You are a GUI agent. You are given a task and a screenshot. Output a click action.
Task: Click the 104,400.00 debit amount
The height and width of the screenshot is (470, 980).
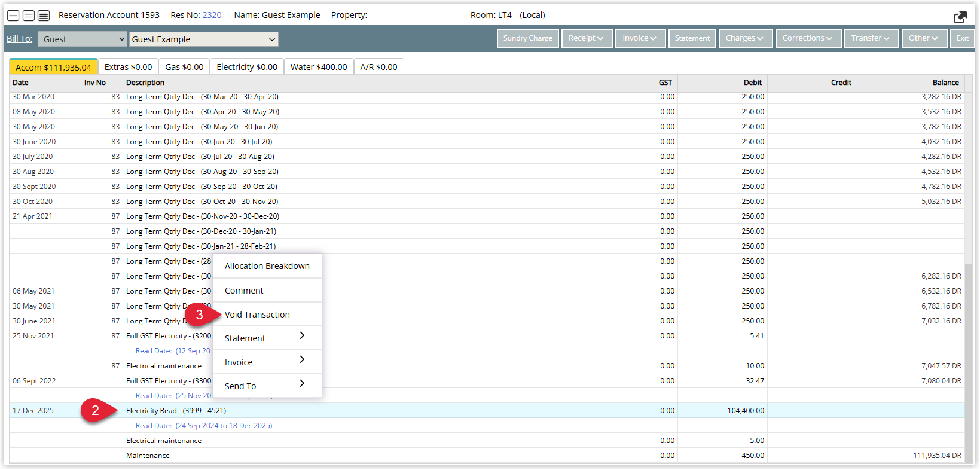pyautogui.click(x=746, y=411)
